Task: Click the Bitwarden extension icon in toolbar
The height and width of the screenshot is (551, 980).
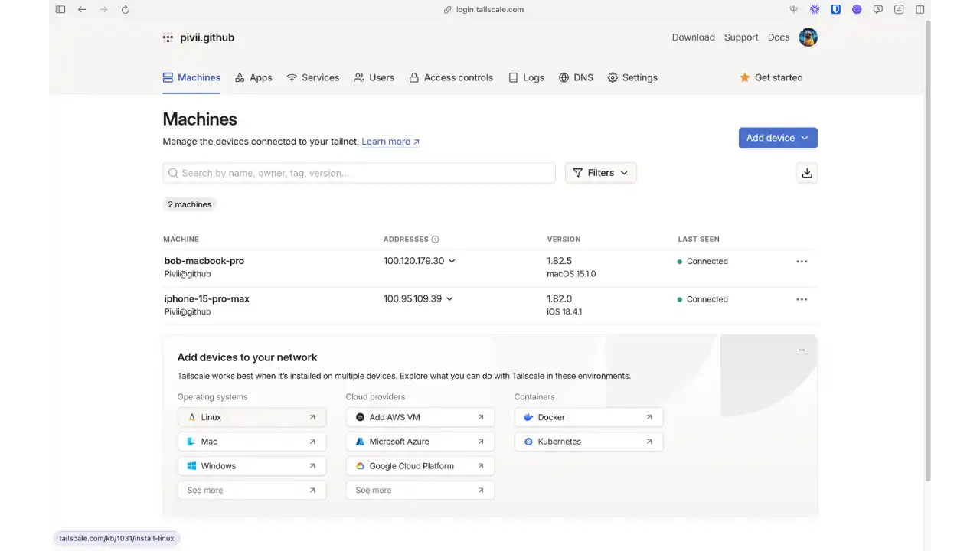Action: (836, 10)
